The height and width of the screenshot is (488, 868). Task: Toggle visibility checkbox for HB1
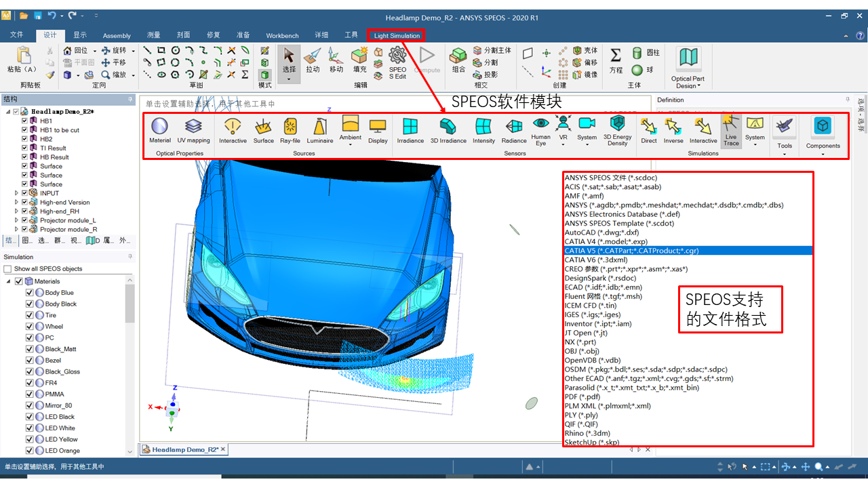coord(25,121)
